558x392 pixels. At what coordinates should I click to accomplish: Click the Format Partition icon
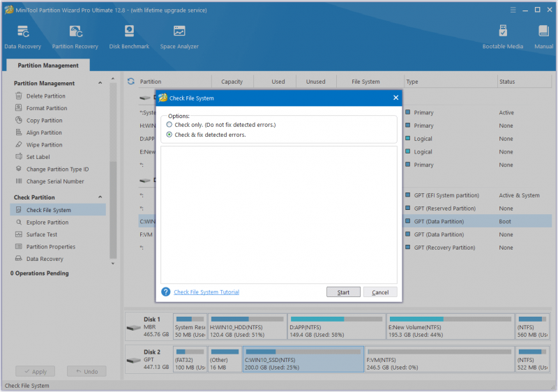(x=19, y=108)
